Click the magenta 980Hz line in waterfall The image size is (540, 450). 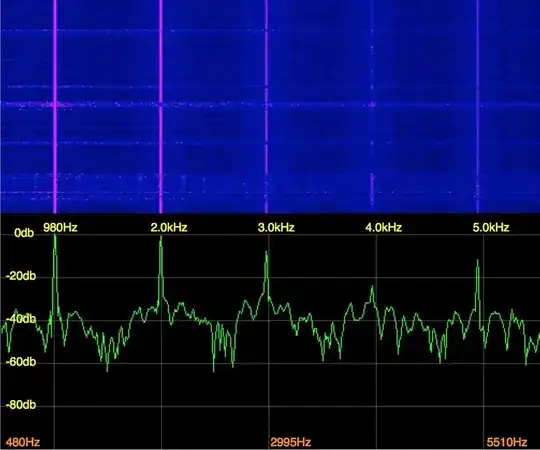point(55,107)
